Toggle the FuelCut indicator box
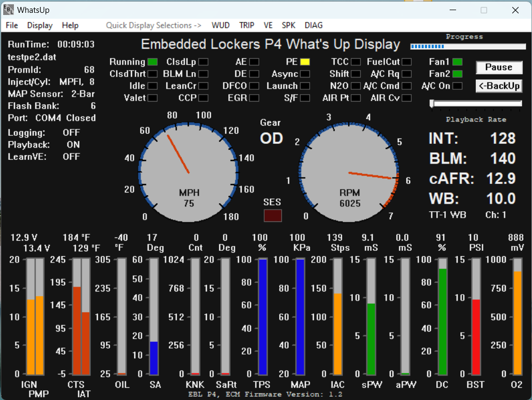Viewport: 532px width, 400px height. tap(407, 62)
